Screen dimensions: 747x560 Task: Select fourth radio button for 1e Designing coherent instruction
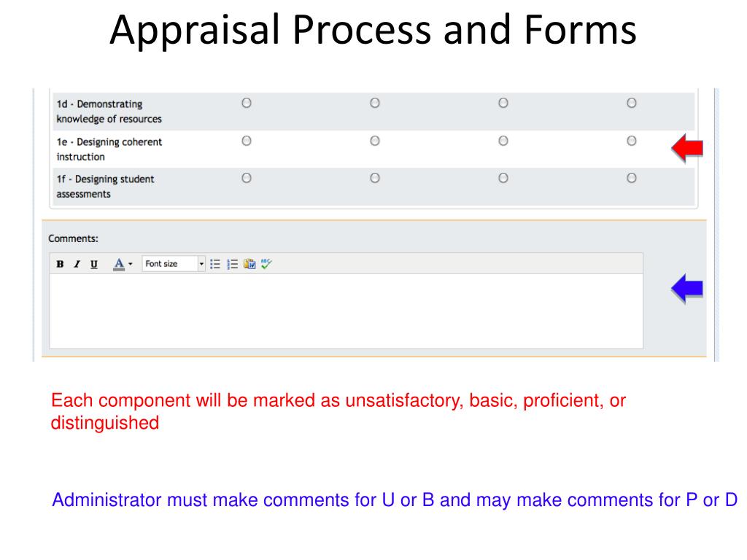(x=632, y=141)
